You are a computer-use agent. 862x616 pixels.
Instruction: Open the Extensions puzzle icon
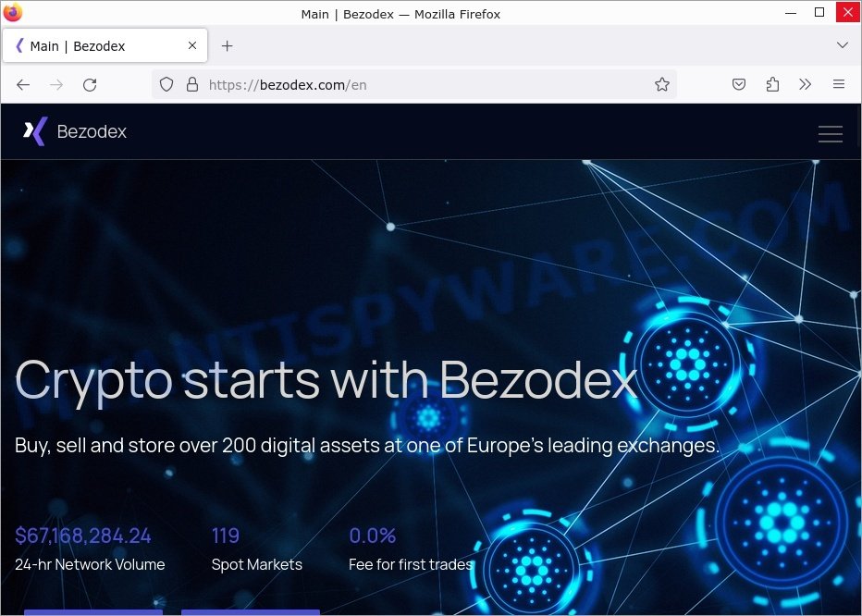[772, 84]
